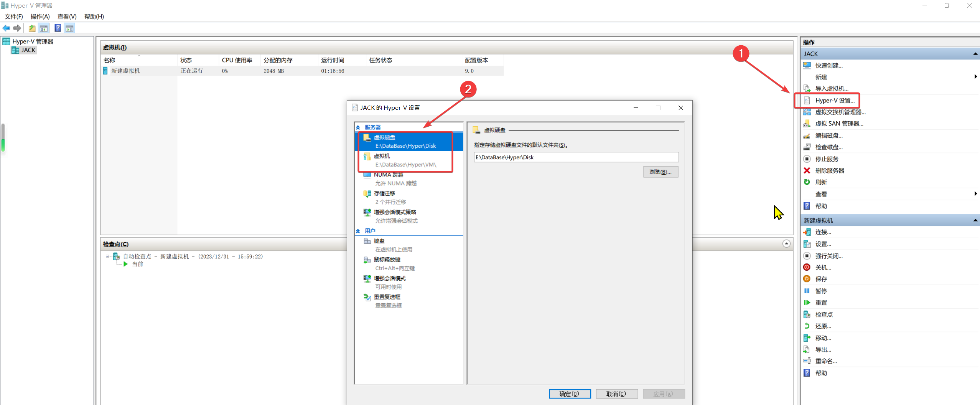Screen dimensions: 980x405
Task: Click the 浏览(B)... button
Action: point(660,172)
